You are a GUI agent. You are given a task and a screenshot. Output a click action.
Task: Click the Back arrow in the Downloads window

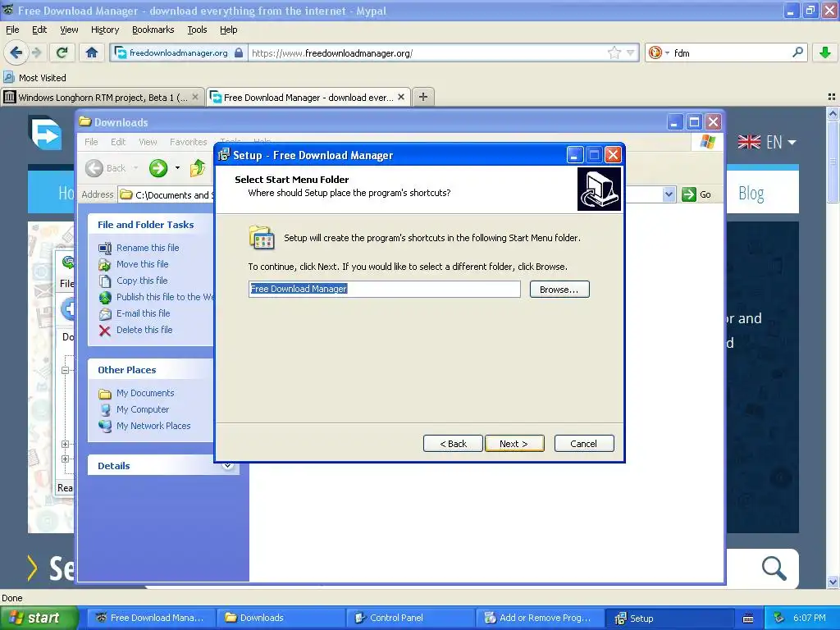(94, 168)
